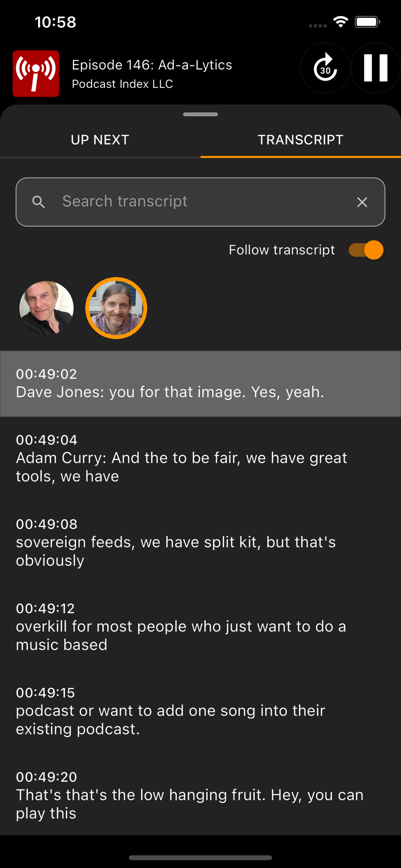Screen dimensions: 401x868
Task: Jump to Adam Curry line at 00:49:04
Action: coord(200,458)
